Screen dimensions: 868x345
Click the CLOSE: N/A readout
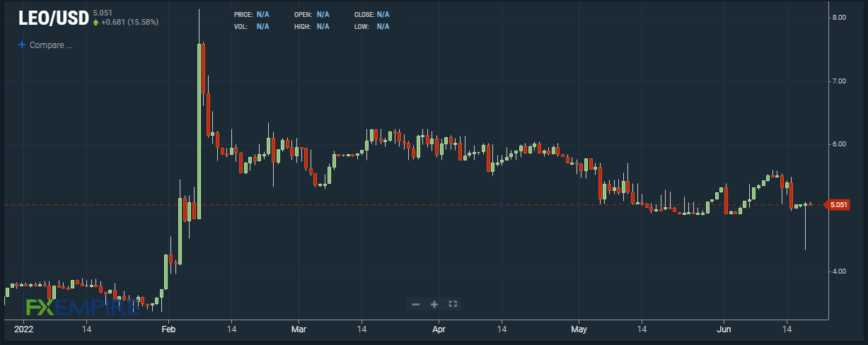point(372,14)
